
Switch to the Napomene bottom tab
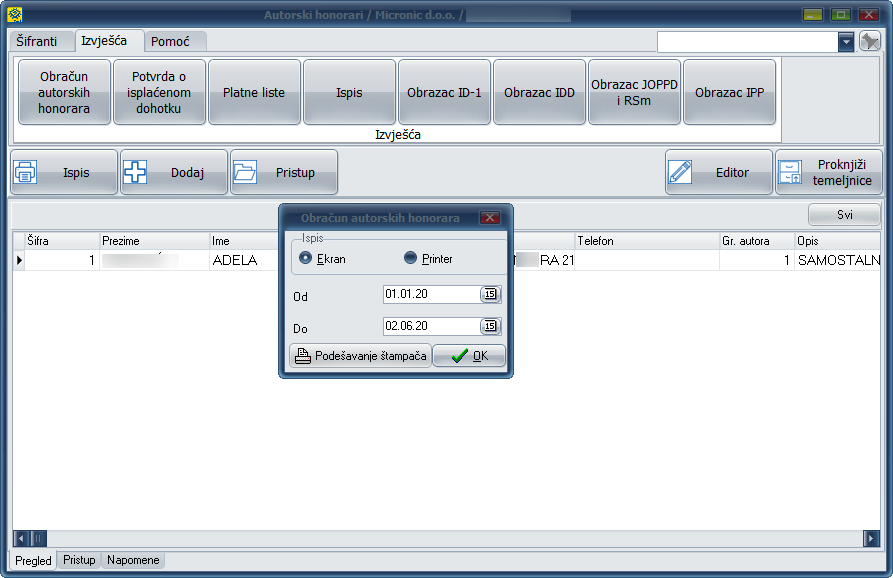click(x=134, y=560)
